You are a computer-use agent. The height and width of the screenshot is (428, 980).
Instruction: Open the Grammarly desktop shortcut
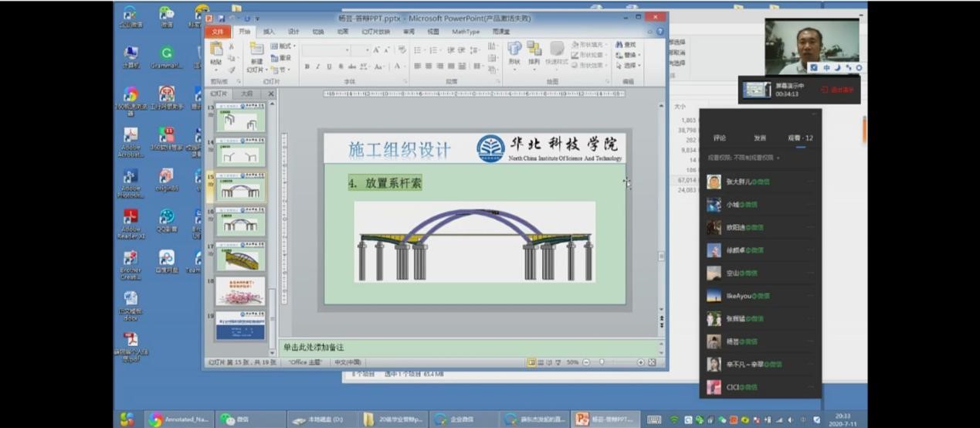pos(167,57)
